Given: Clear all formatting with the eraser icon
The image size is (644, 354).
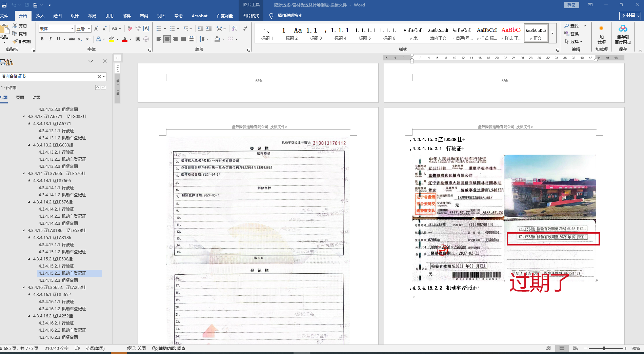Looking at the screenshot, I should (130, 28).
